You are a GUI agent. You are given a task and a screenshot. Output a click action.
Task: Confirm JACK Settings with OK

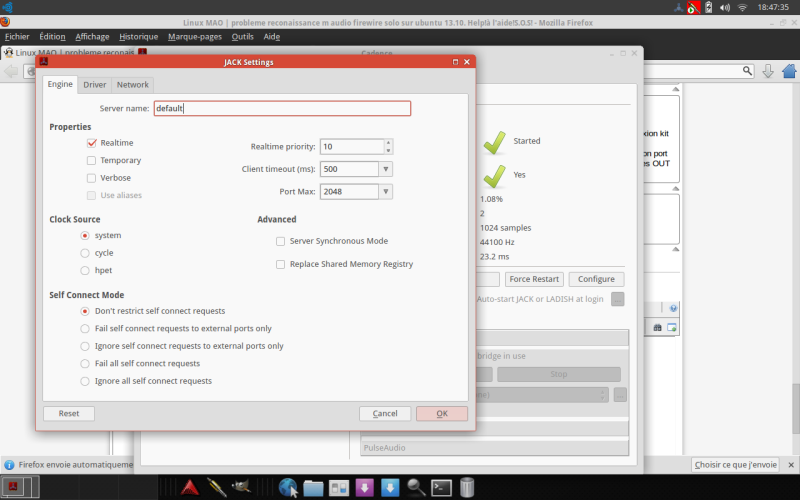[442, 413]
